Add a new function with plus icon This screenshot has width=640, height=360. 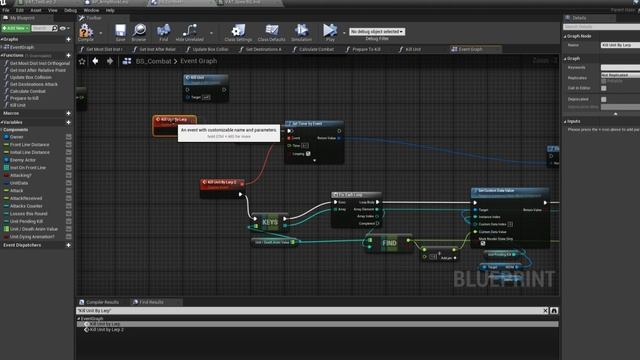(69, 55)
